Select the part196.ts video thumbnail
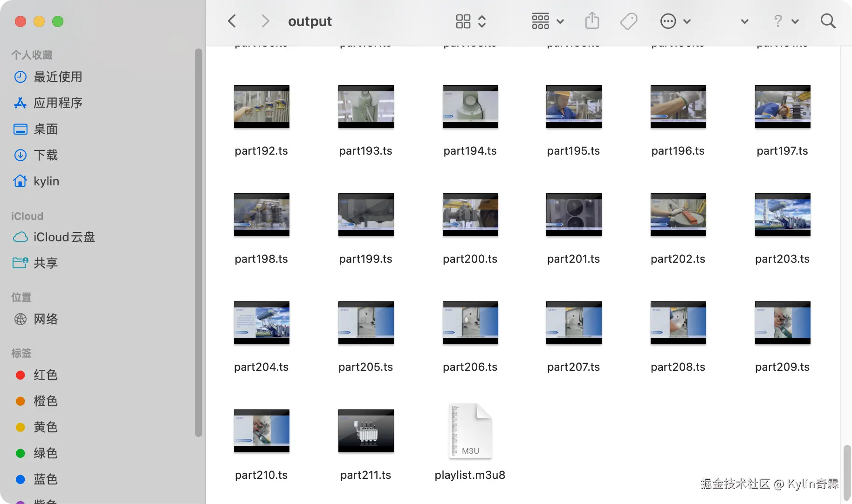Viewport: 852px width, 504px height. (678, 107)
